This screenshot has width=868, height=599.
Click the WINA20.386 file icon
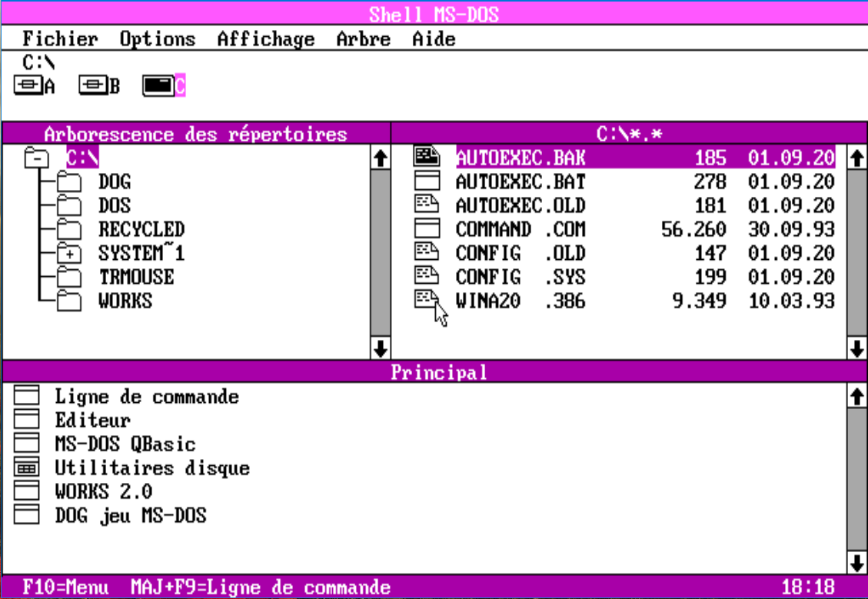click(x=427, y=300)
